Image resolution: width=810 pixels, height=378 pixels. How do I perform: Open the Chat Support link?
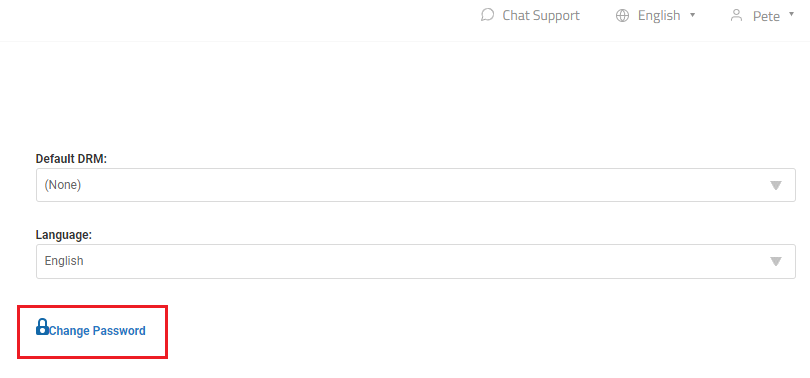pyautogui.click(x=530, y=15)
